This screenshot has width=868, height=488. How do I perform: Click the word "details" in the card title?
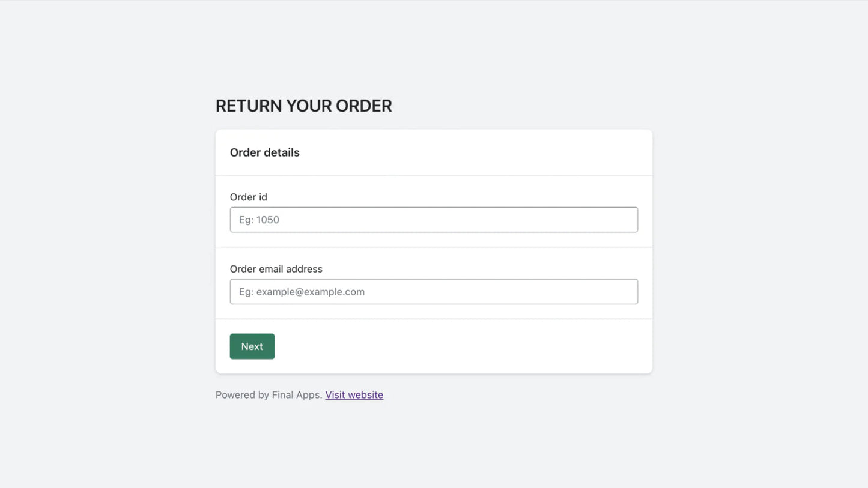(x=281, y=152)
